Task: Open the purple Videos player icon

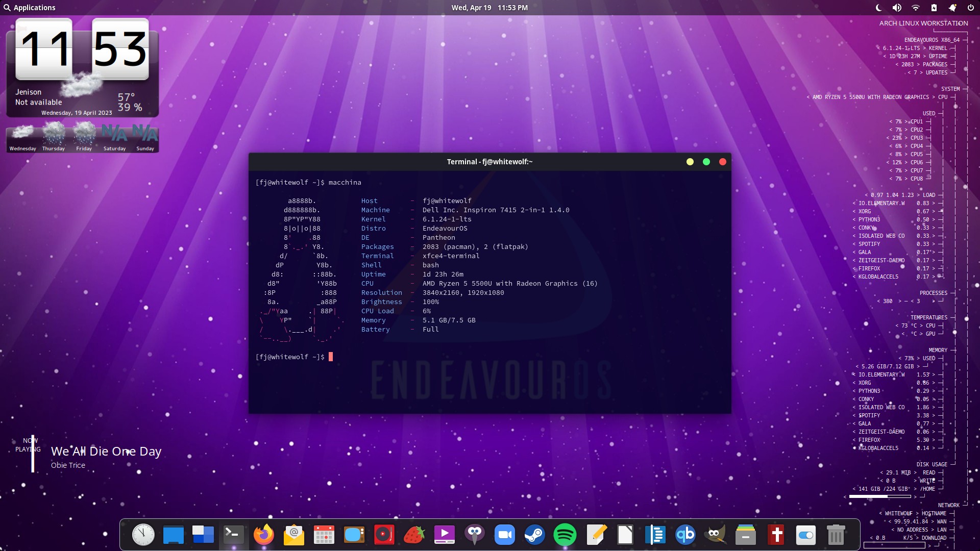Action: click(x=444, y=535)
